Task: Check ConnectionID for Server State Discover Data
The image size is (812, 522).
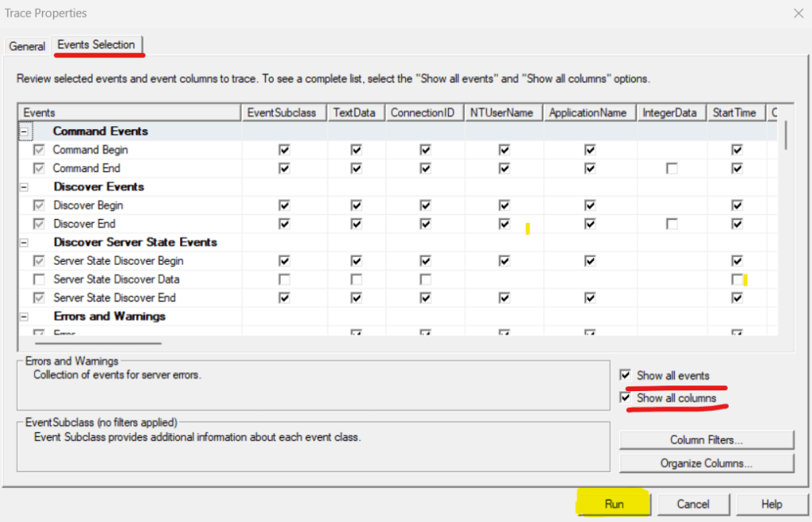Action: 425,279
